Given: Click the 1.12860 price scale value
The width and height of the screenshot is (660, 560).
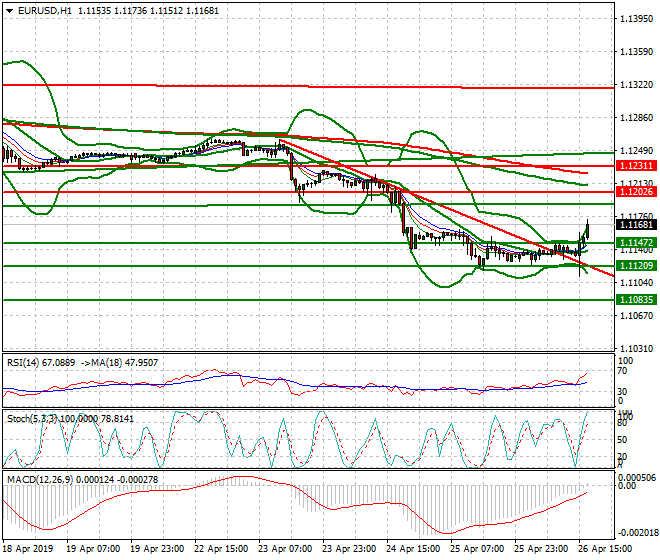Looking at the screenshot, I should (x=637, y=117).
